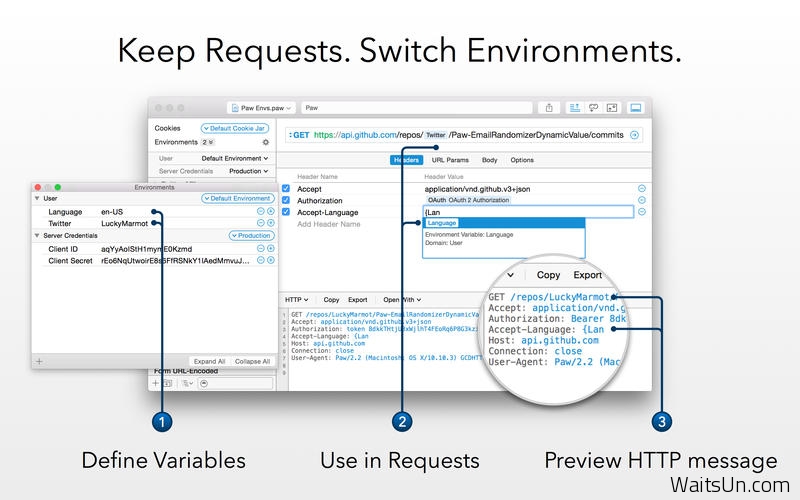Image resolution: width=800 pixels, height=500 pixels.
Task: Open the Default Cookie Jar dropdown
Action: (234, 129)
